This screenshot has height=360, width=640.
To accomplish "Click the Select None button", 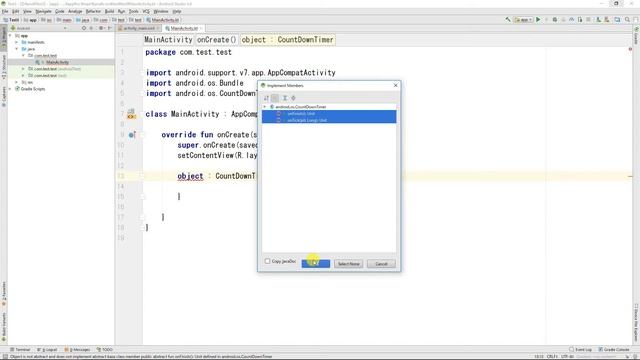I will pyautogui.click(x=348, y=264).
